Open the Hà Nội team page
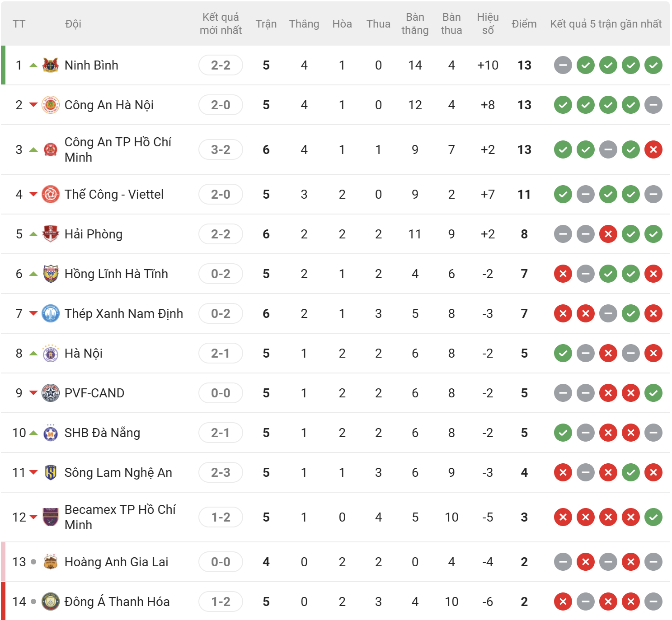Screen dimensions: 672x620 [84, 353]
